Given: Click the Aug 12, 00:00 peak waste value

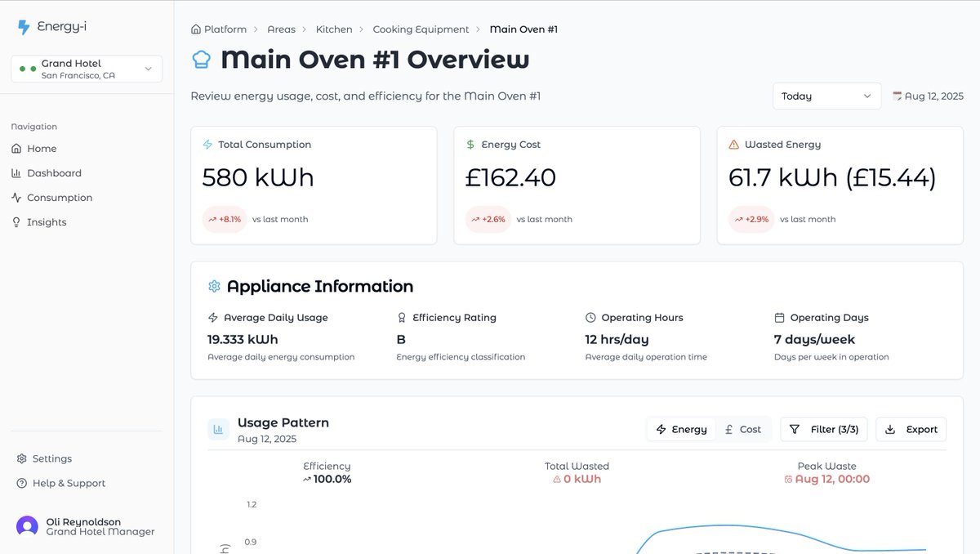Looking at the screenshot, I should 832,480.
